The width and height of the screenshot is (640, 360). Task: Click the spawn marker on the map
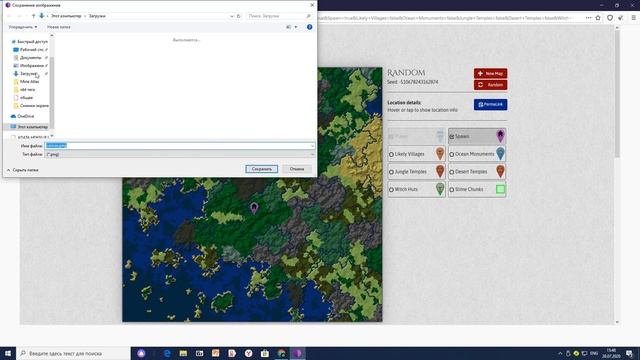(254, 208)
